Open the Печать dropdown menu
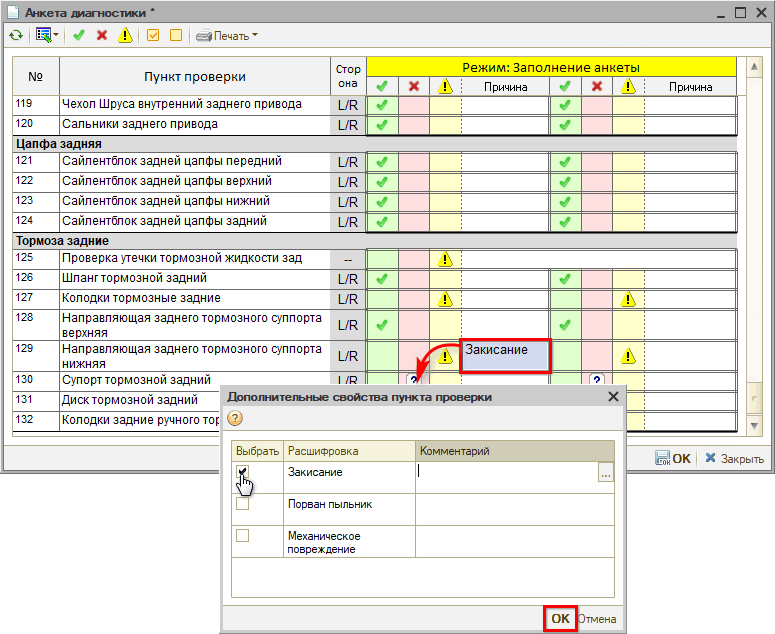Viewport: 775px width, 634px height. click(227, 36)
